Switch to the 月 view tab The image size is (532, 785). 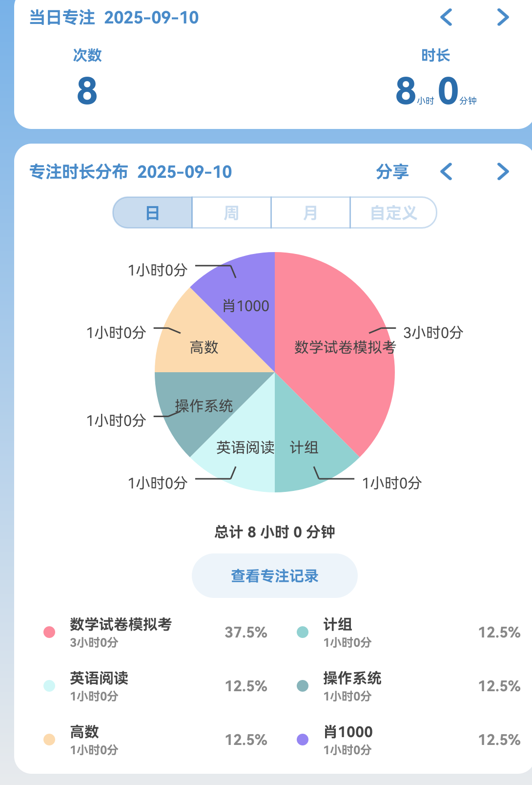click(310, 213)
